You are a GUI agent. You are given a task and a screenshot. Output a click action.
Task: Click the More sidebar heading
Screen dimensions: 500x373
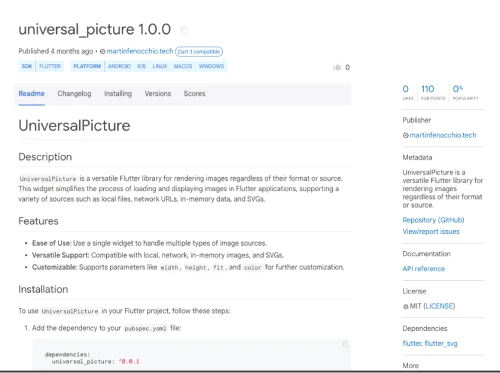click(x=410, y=365)
